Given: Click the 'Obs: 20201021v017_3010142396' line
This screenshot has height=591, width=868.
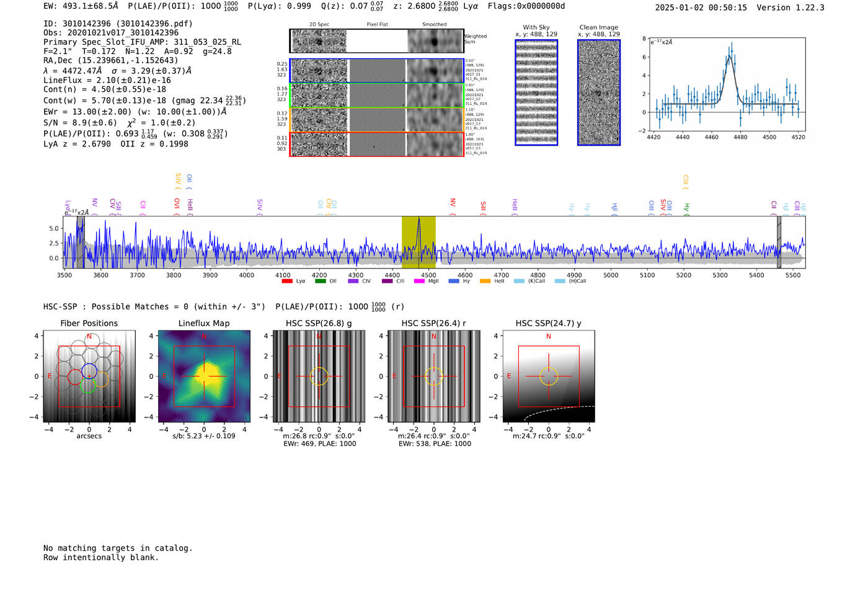Looking at the screenshot, I should pos(111,33).
